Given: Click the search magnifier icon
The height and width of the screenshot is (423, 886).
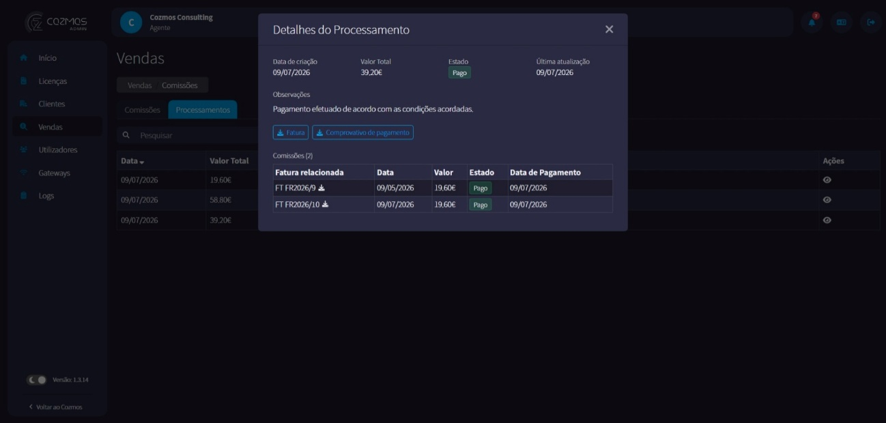Looking at the screenshot, I should point(126,136).
